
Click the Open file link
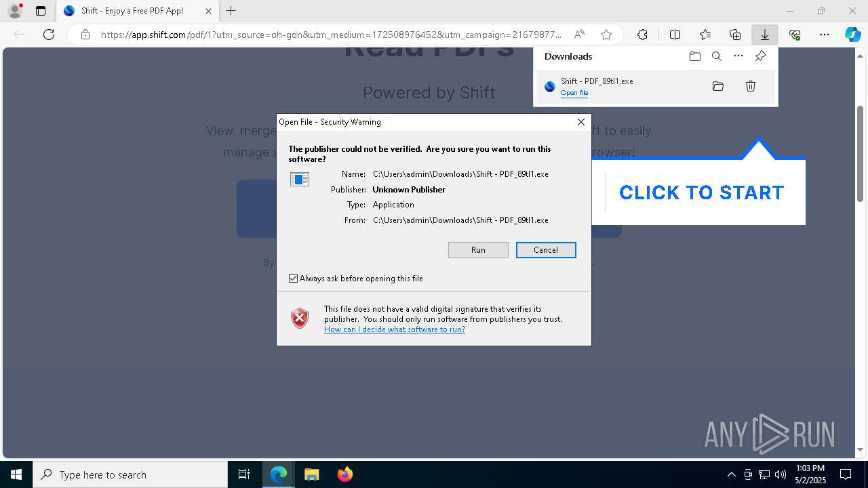click(574, 93)
